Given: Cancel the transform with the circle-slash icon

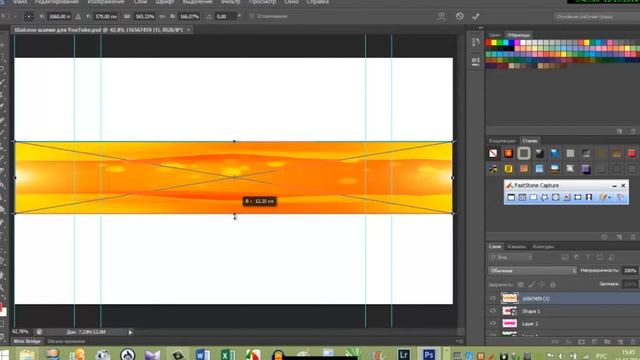Looking at the screenshot, I should (460, 16).
